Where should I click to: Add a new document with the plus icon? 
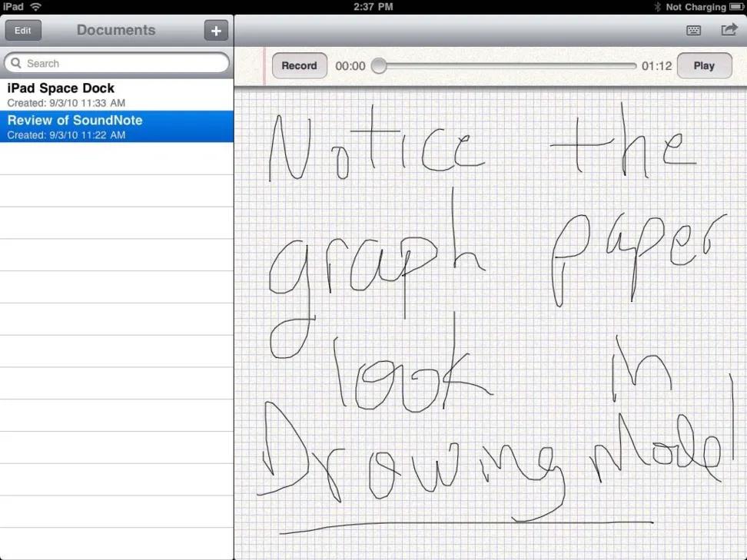[x=216, y=31]
